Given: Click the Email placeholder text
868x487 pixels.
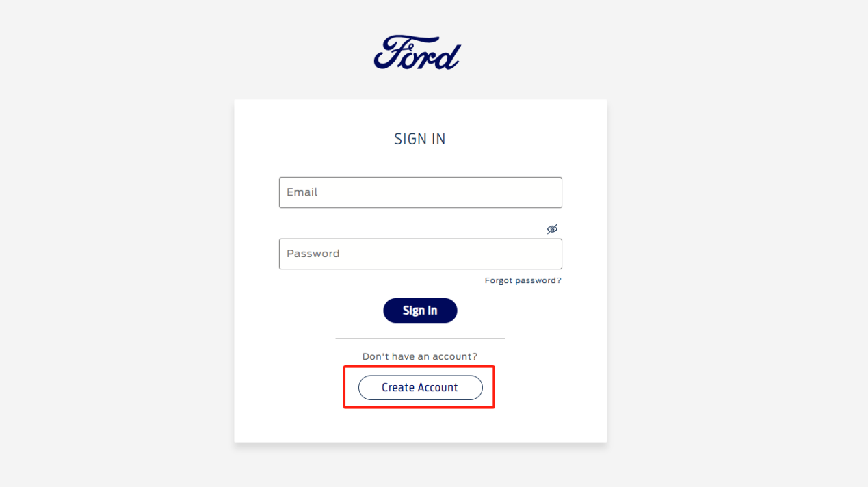Looking at the screenshot, I should (302, 192).
